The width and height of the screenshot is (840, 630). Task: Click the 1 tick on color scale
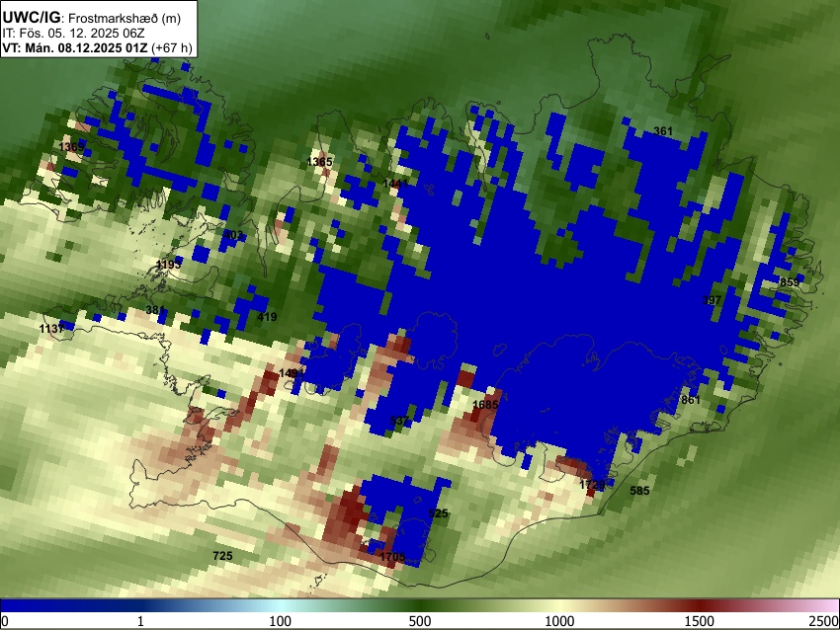click(140, 621)
